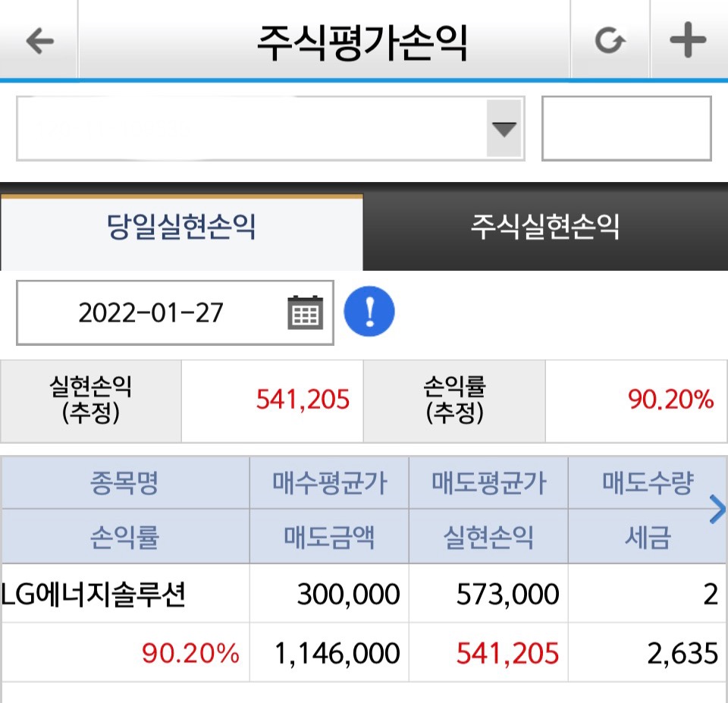Click the 주식평가손익 page title
This screenshot has width=728, height=703.
click(x=362, y=42)
